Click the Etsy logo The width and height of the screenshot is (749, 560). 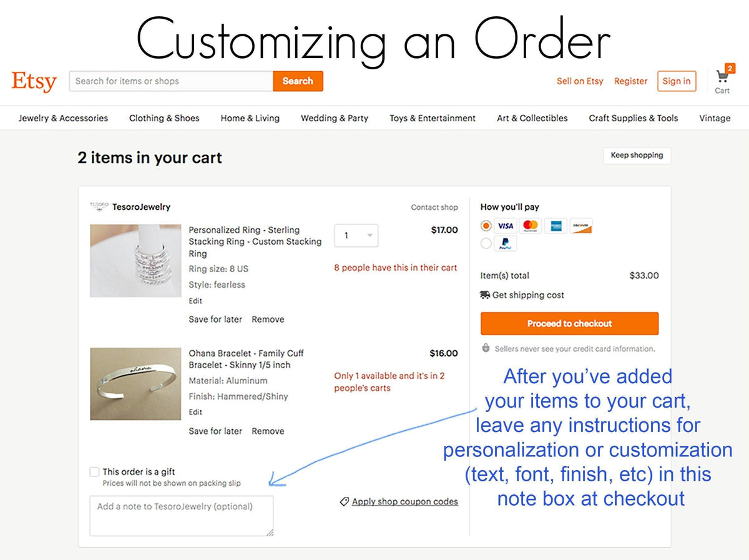tap(34, 82)
